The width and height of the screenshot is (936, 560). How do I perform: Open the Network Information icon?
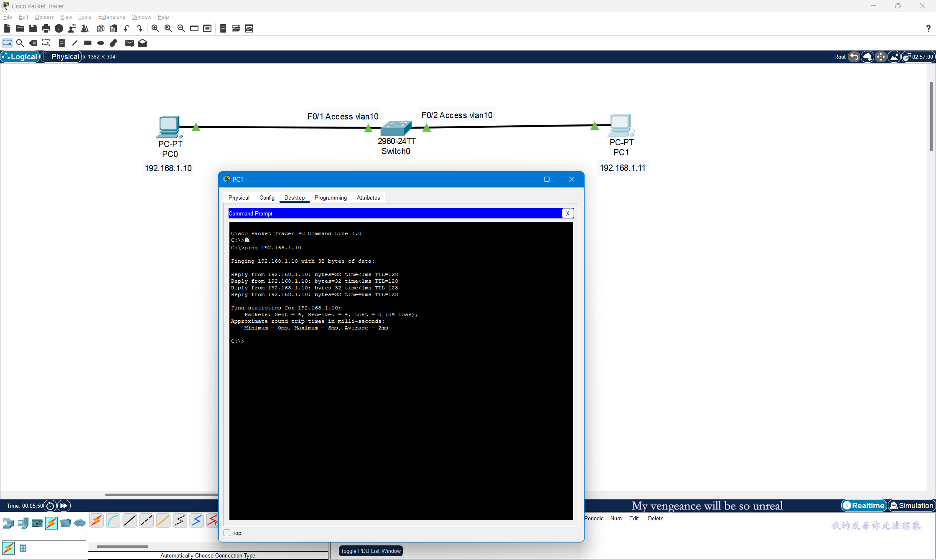point(59,28)
